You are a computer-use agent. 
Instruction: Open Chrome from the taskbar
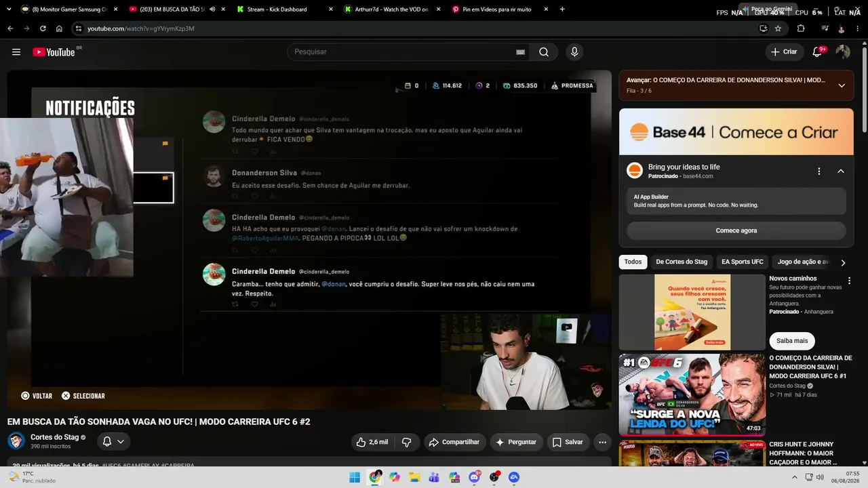[x=375, y=477]
